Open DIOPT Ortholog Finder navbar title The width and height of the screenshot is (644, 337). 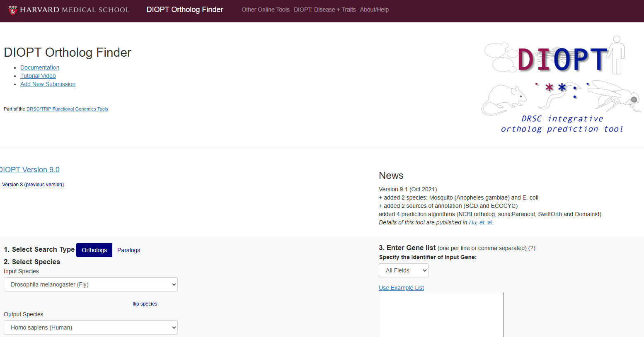[185, 10]
